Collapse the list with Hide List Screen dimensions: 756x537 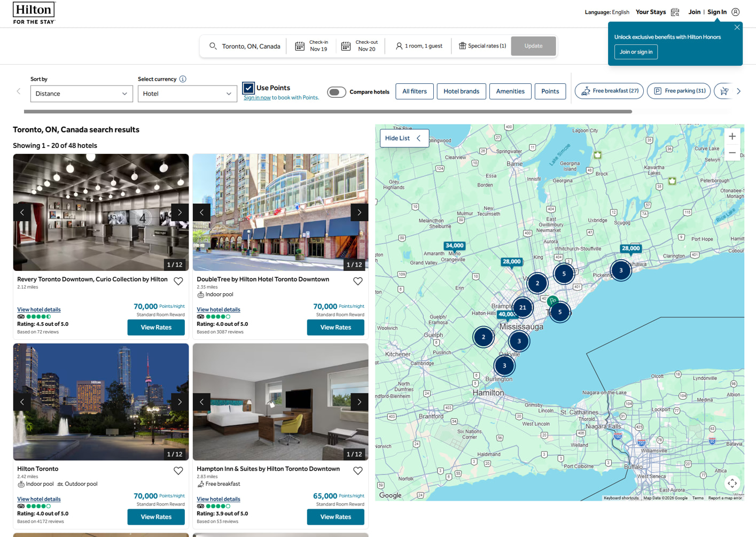point(404,138)
